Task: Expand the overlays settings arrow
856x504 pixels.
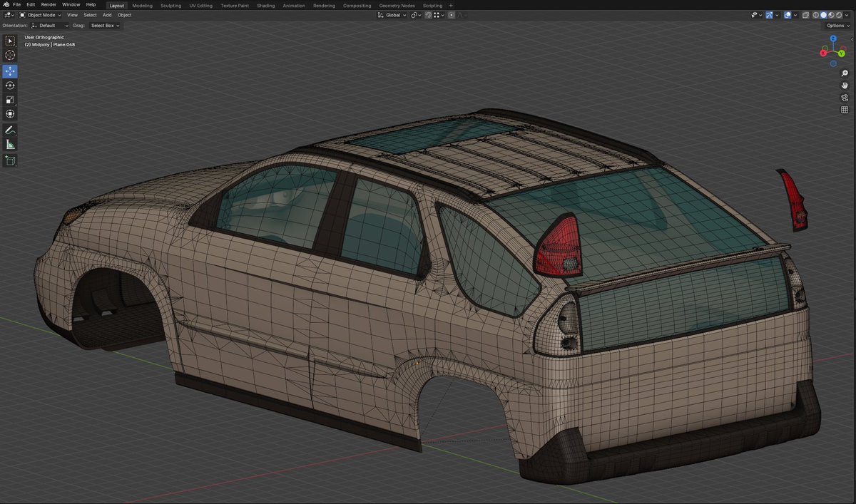Action: 795,15
